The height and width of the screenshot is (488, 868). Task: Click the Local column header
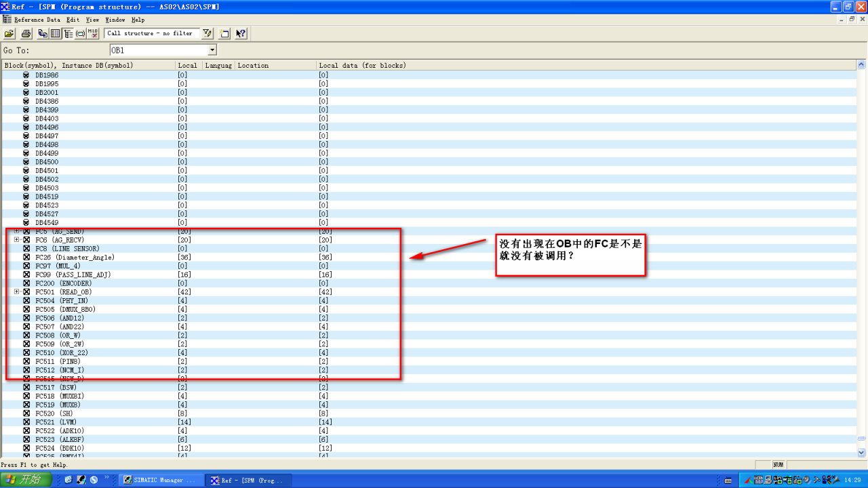(189, 65)
